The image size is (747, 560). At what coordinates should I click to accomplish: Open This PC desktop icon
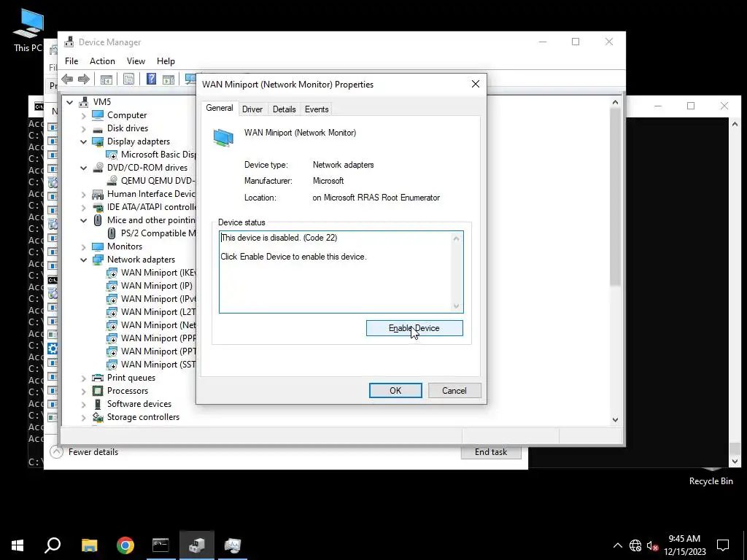tap(28, 31)
